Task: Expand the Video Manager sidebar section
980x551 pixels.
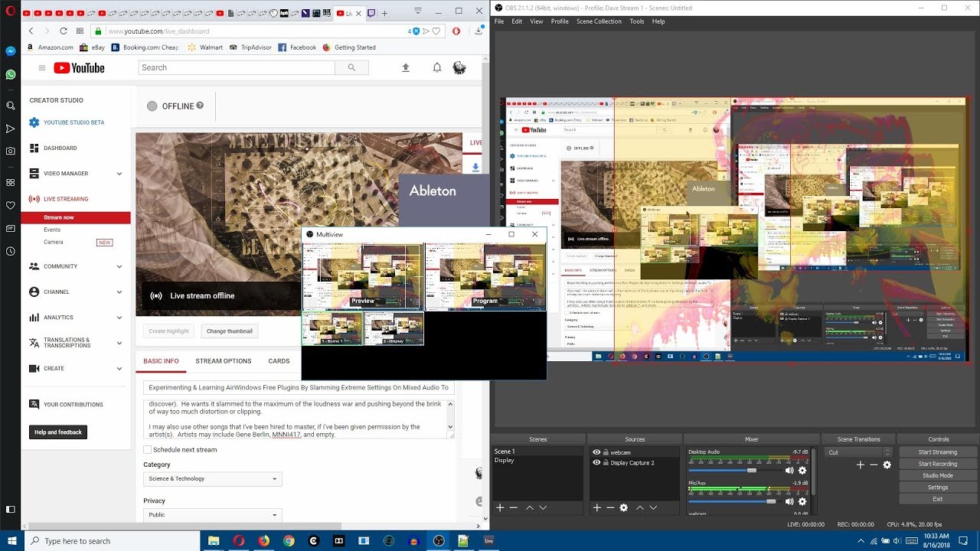Action: (x=119, y=174)
